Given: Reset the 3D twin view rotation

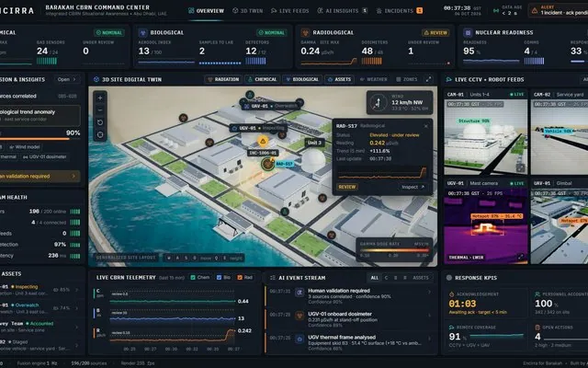Looking at the screenshot, I should click(100, 122).
